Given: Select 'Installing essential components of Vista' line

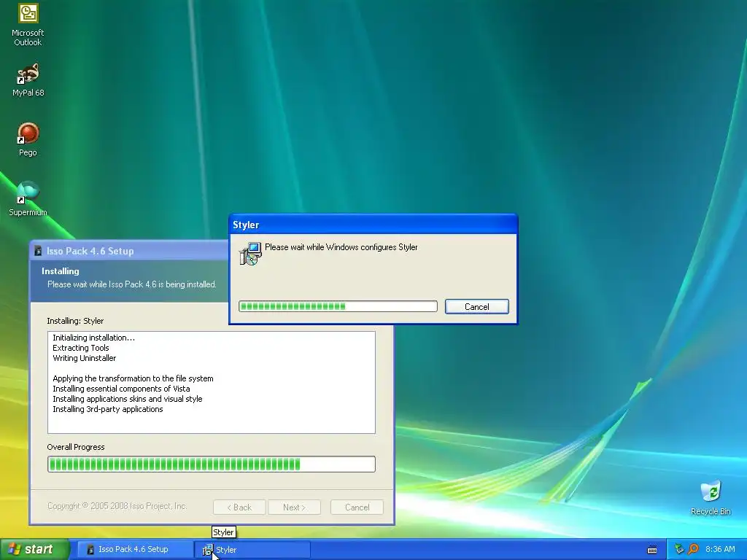Looking at the screenshot, I should [x=121, y=389].
